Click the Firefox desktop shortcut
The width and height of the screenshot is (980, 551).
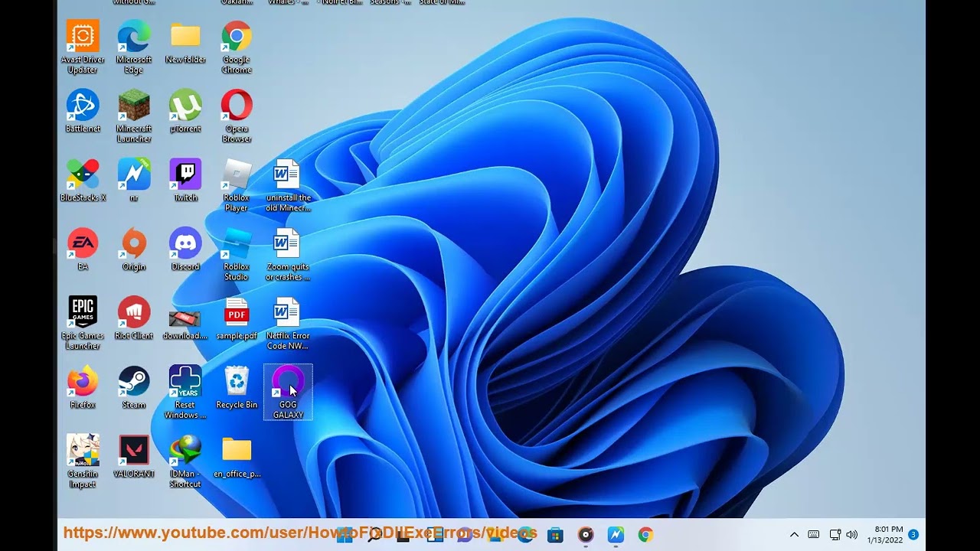tap(83, 388)
